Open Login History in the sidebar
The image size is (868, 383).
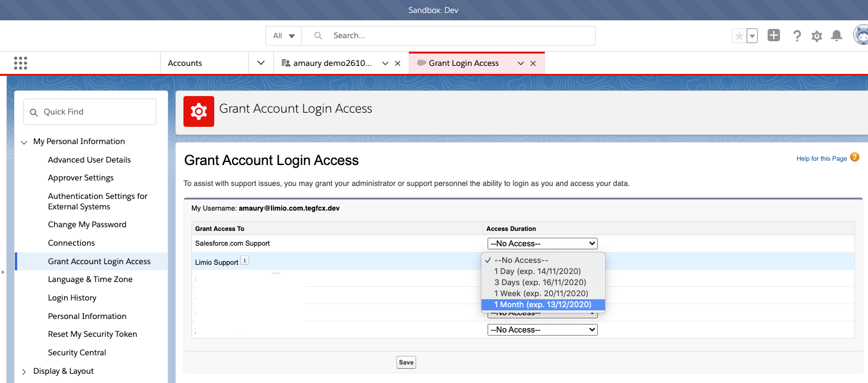coord(72,298)
